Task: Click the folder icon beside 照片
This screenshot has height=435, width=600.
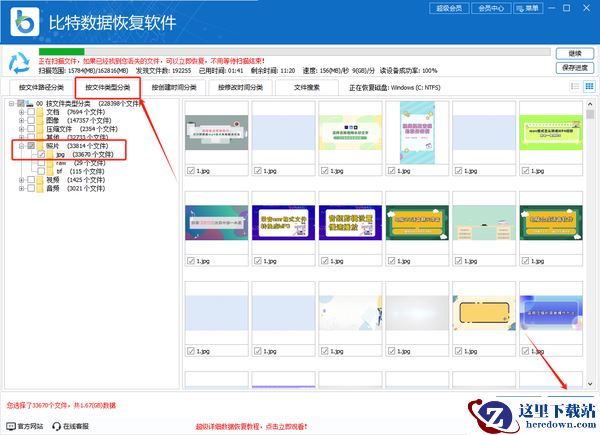Action: [40, 146]
